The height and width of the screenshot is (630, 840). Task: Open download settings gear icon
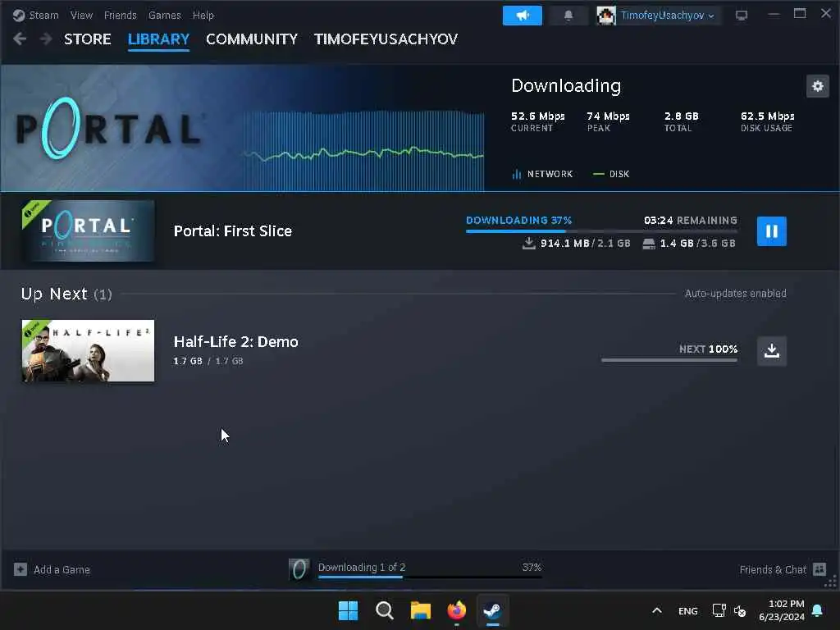pos(818,86)
